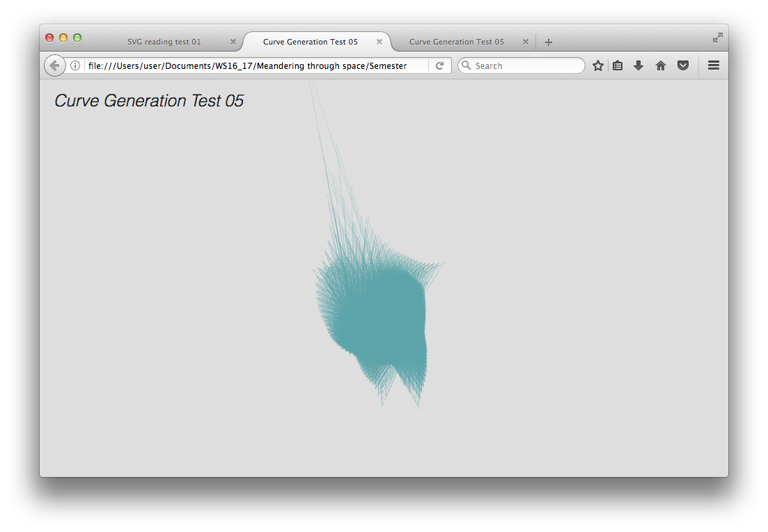This screenshot has height=532, width=768.
Task: Click the search engine magnifier icon
Action: (x=467, y=65)
